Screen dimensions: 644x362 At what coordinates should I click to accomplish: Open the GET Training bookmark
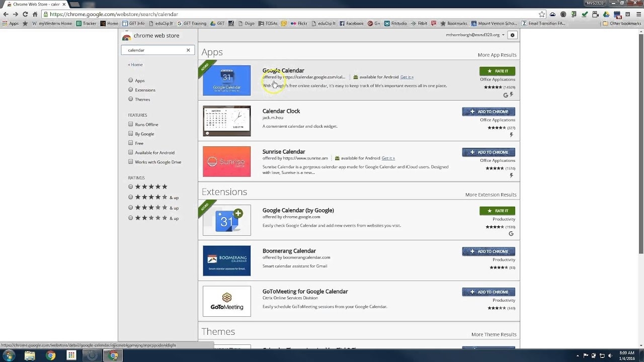point(192,23)
